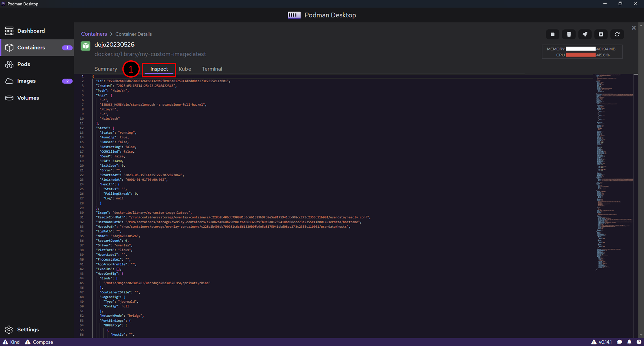The height and width of the screenshot is (346, 644).
Task: Open the Images section
Action: pos(37,81)
